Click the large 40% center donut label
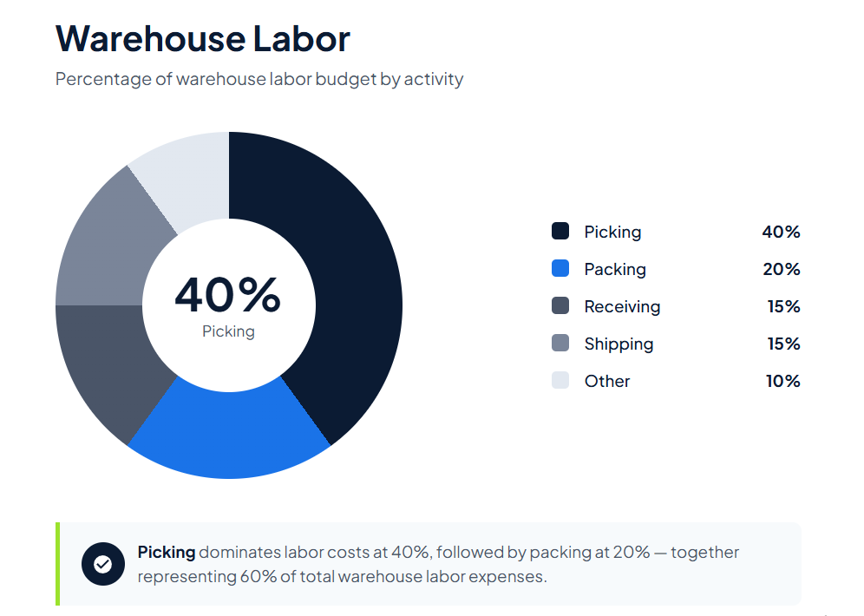Image resolution: width=864 pixels, height=616 pixels. [228, 295]
